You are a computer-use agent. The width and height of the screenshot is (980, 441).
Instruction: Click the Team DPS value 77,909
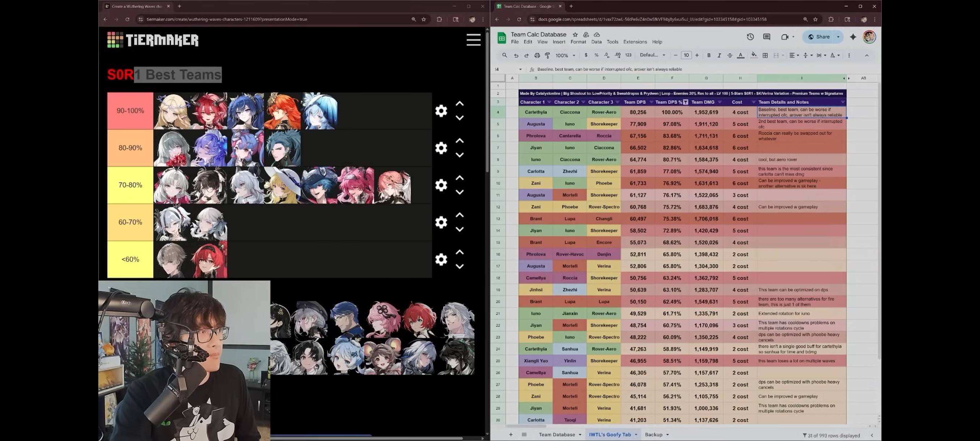pos(638,124)
